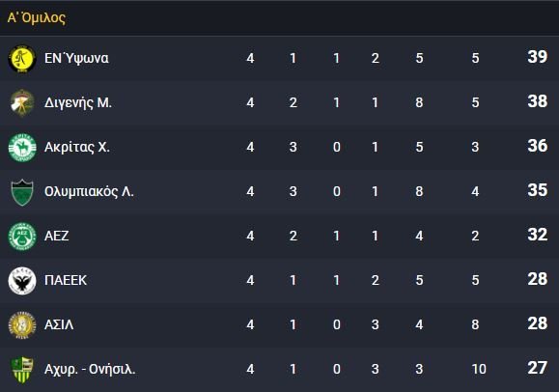Select the Ακρίτας Χ. team name
559x392 pixels.
(77, 147)
